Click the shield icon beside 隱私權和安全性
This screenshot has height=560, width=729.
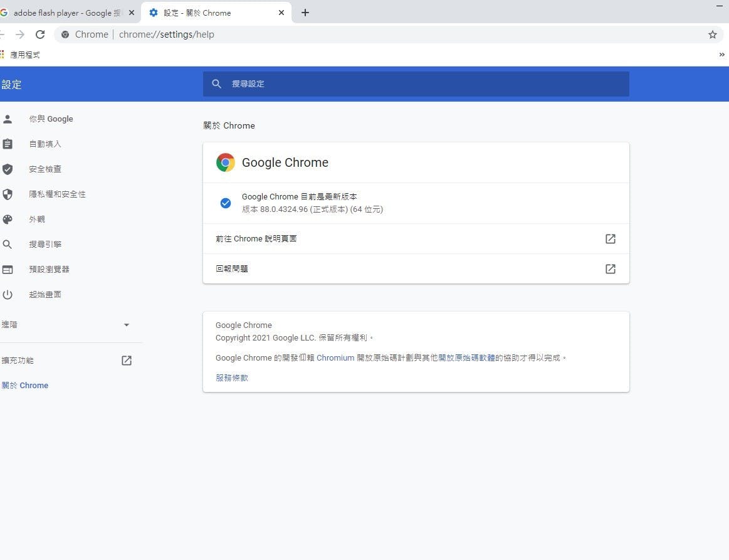pyautogui.click(x=8, y=194)
